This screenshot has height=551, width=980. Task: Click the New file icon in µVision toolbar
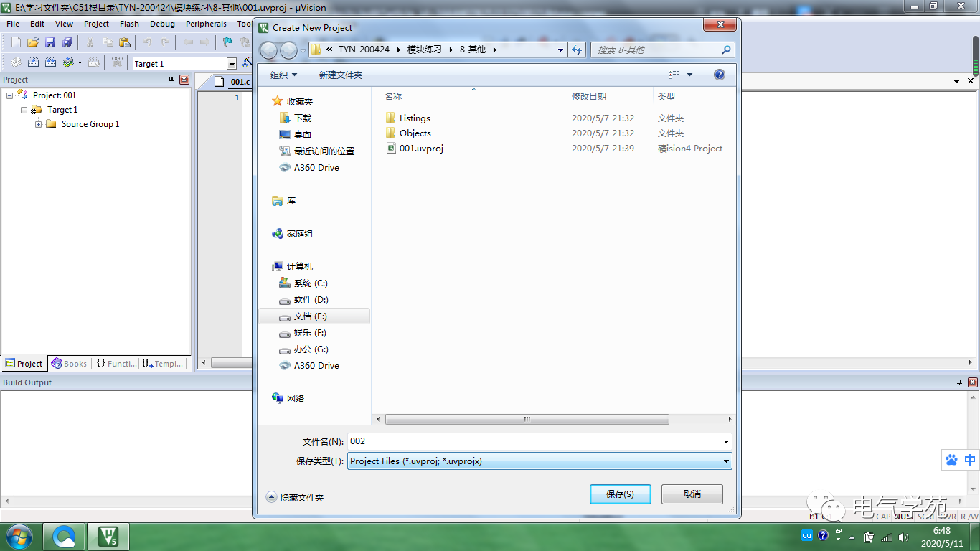click(x=16, y=43)
